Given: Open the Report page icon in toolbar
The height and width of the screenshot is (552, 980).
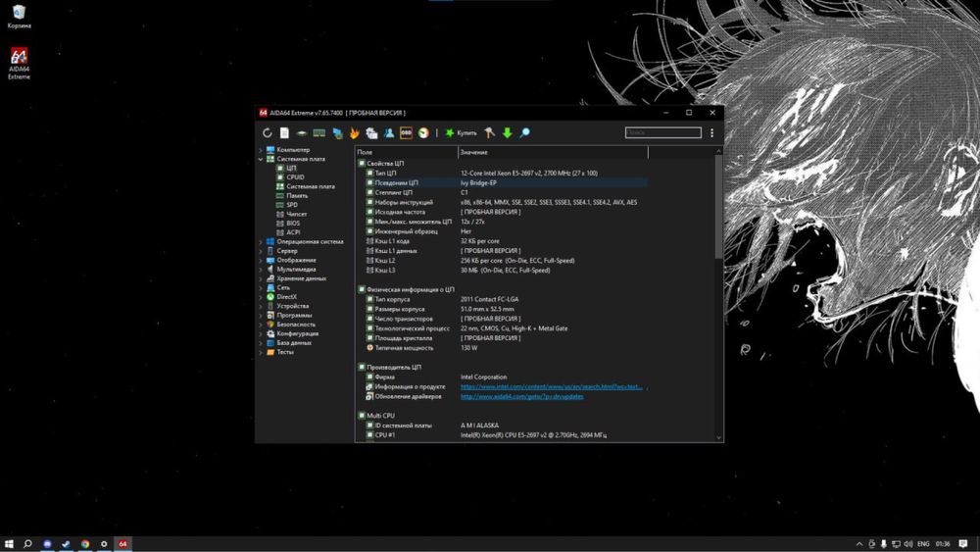Looking at the screenshot, I should (x=284, y=133).
